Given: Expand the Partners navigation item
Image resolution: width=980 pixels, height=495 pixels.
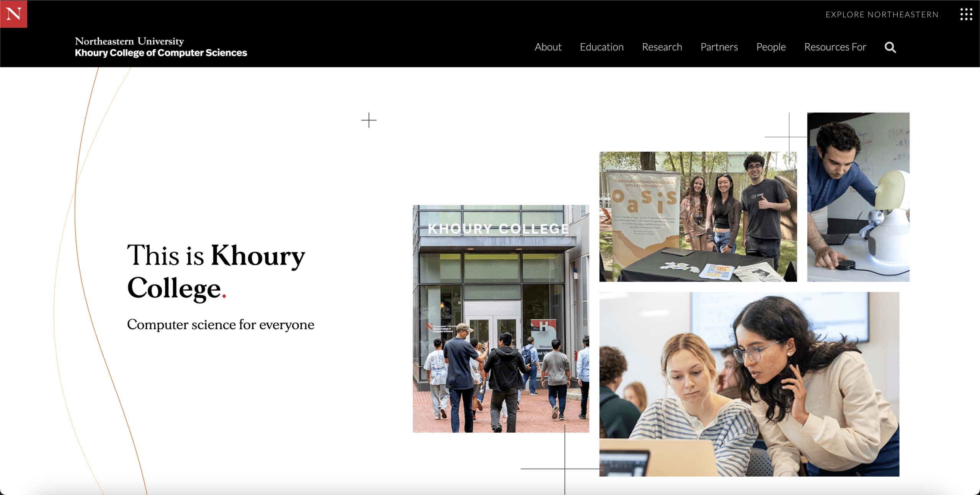Looking at the screenshot, I should (x=719, y=47).
